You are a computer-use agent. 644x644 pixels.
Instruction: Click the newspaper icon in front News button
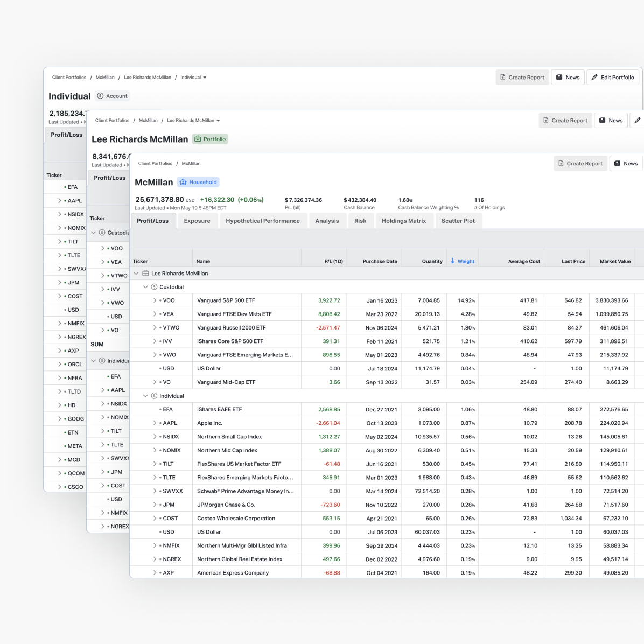pos(616,164)
